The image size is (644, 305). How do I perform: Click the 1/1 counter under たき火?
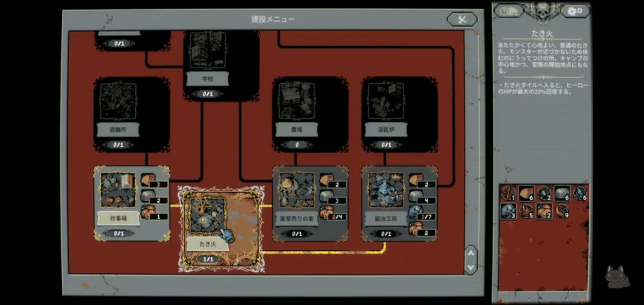click(x=208, y=259)
